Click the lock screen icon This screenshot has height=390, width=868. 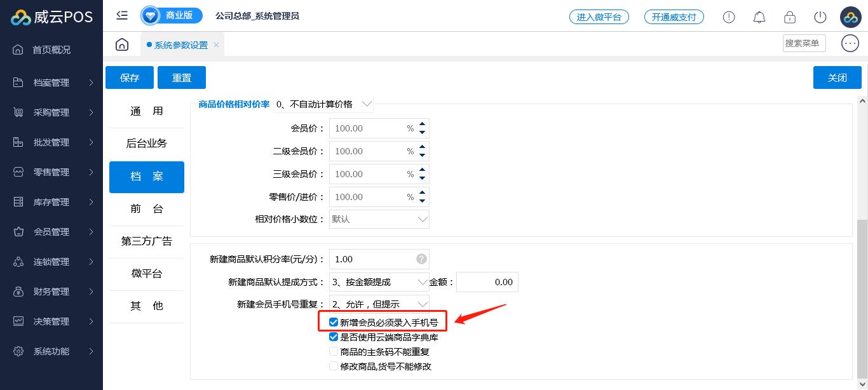(x=790, y=17)
